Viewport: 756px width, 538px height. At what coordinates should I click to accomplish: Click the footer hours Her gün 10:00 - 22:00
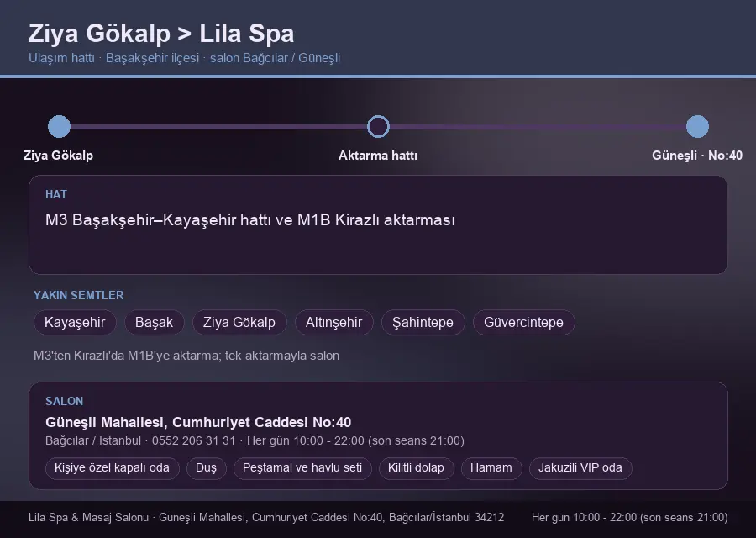[630, 517]
